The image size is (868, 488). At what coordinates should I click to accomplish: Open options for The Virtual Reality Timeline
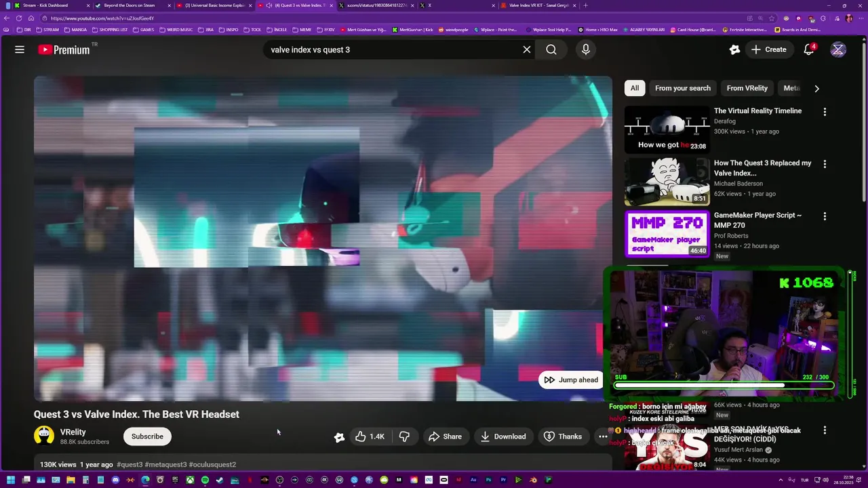[x=825, y=112]
